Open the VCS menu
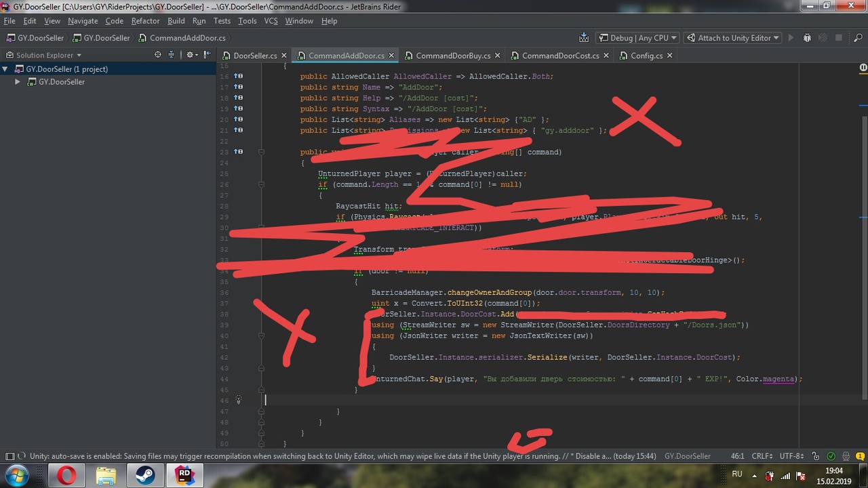The height and width of the screenshot is (488, 868). 271,21
